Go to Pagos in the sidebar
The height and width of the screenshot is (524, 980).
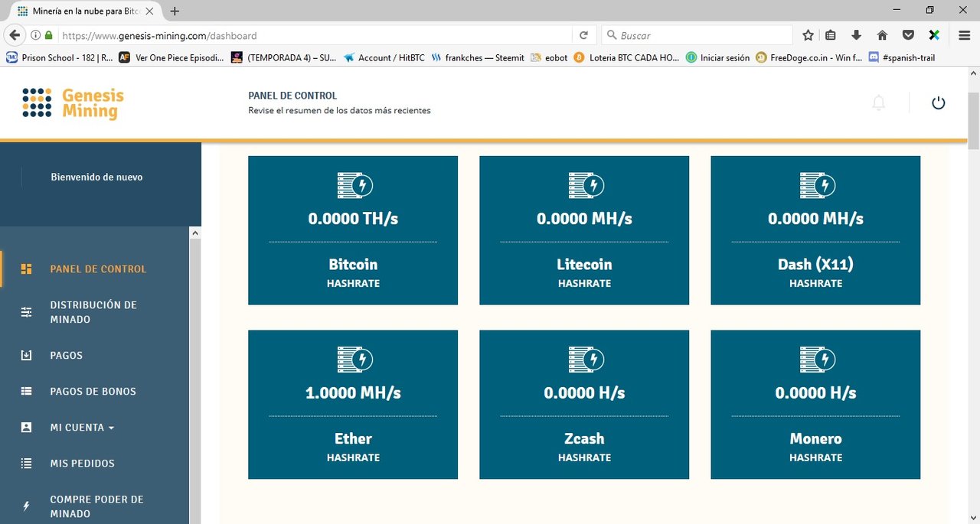[x=67, y=356]
